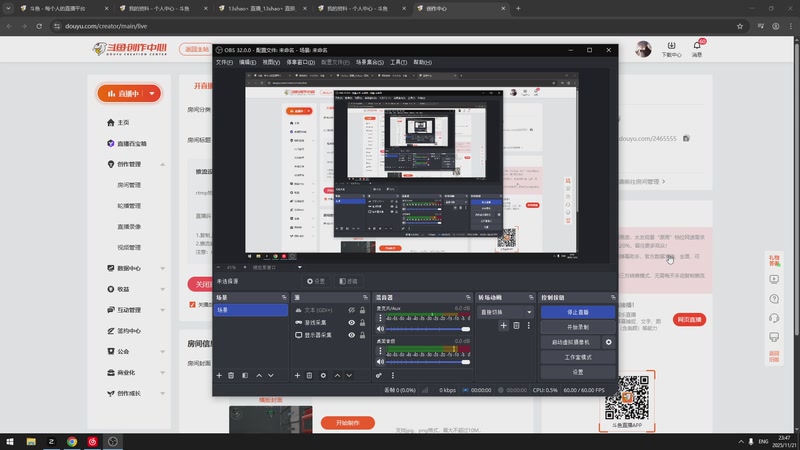Toggle lock on 游戏采集 source
Viewport: 800px width, 450px height.
coord(362,322)
